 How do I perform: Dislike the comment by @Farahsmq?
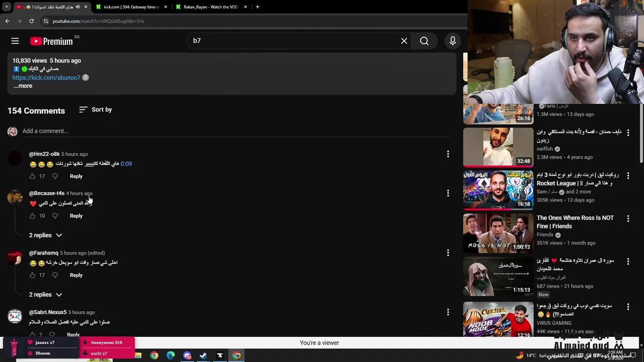click(55, 275)
